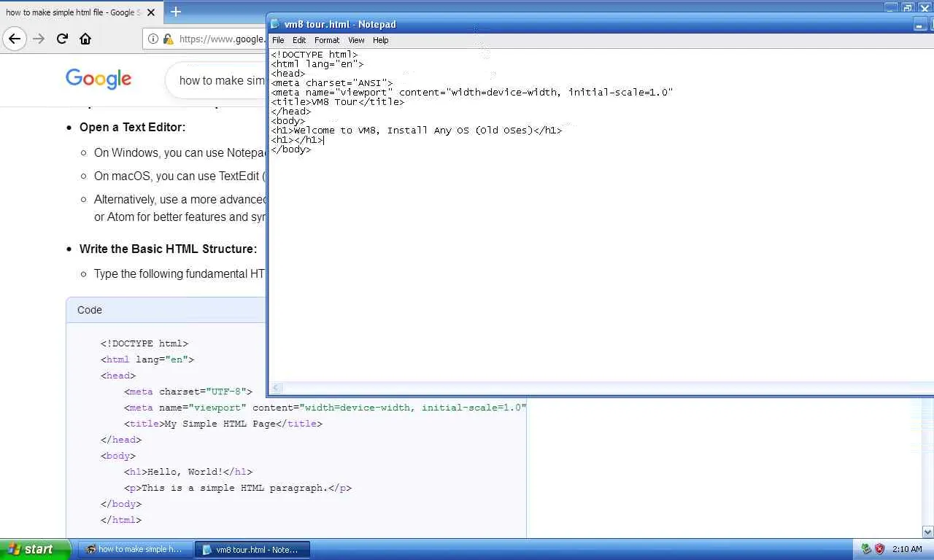Open Notepad Format menu
934x560 pixels.
327,40
